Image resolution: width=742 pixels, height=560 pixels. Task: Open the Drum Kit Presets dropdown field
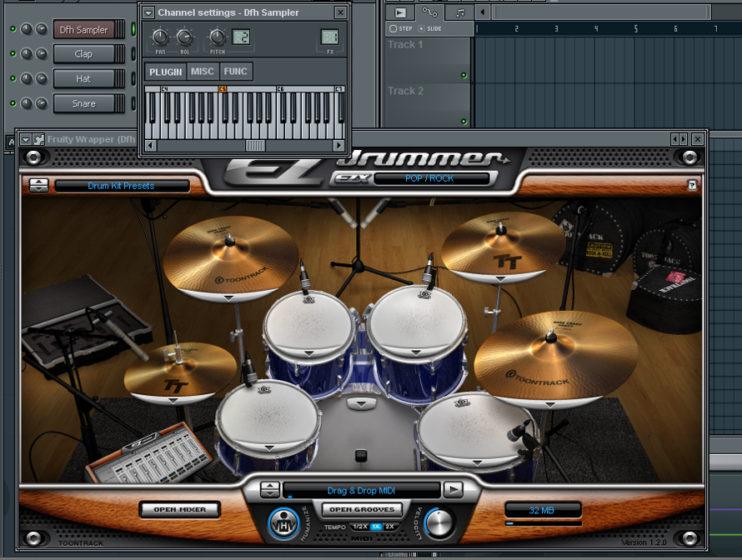pos(122,186)
